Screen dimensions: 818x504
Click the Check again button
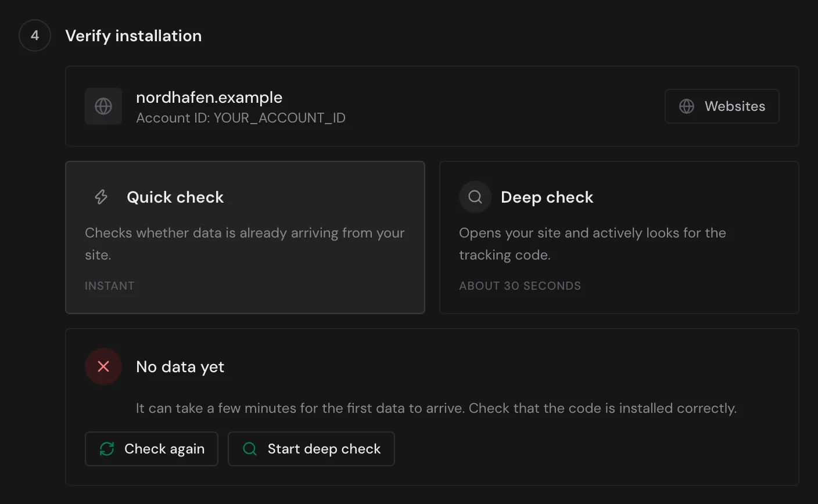(x=152, y=449)
